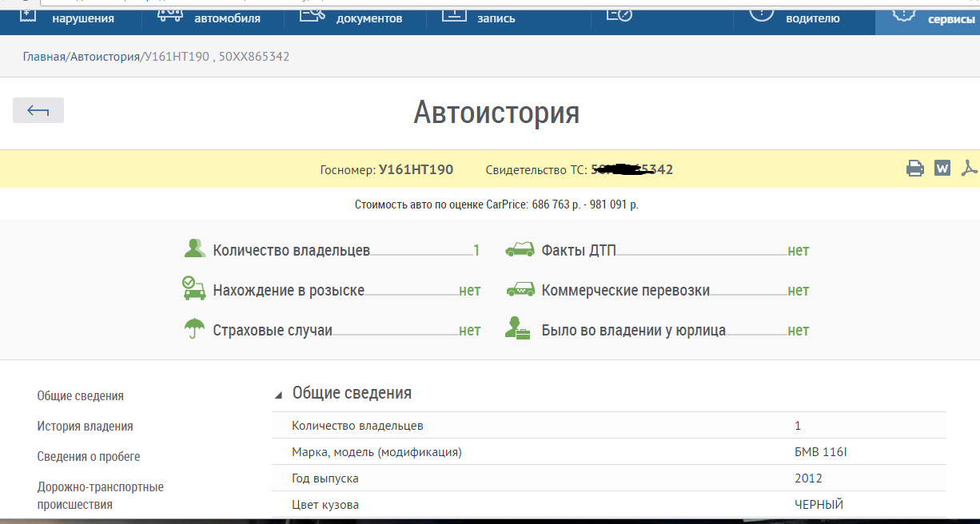Click the Цвет кузова row label
980x524 pixels.
[325, 505]
